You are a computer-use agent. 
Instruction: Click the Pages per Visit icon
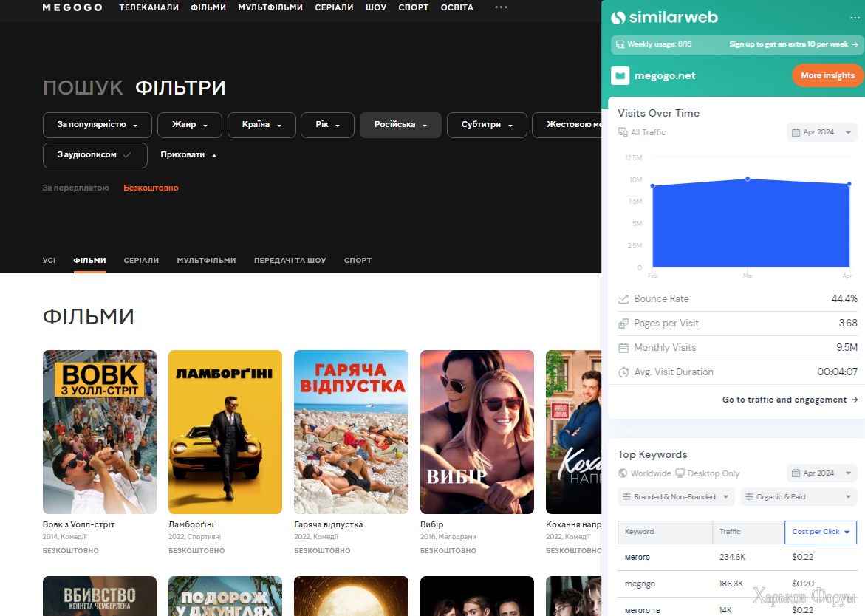click(623, 324)
